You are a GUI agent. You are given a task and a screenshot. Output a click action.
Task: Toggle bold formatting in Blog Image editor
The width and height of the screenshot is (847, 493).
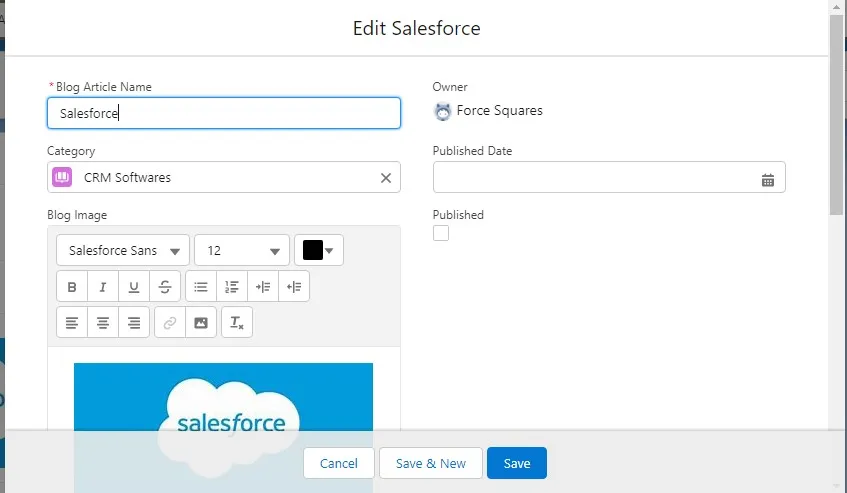pyautogui.click(x=72, y=287)
